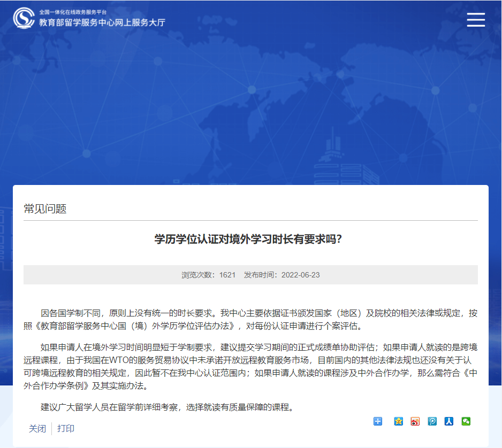Open the hamburger navigation menu

tap(475, 20)
